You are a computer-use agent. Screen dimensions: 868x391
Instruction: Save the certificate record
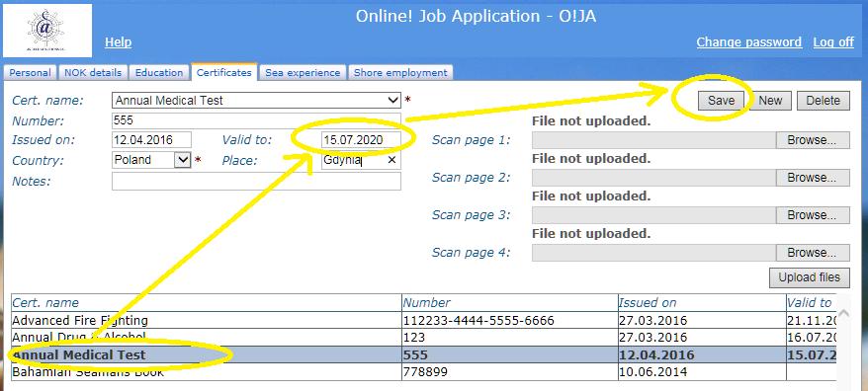click(721, 101)
